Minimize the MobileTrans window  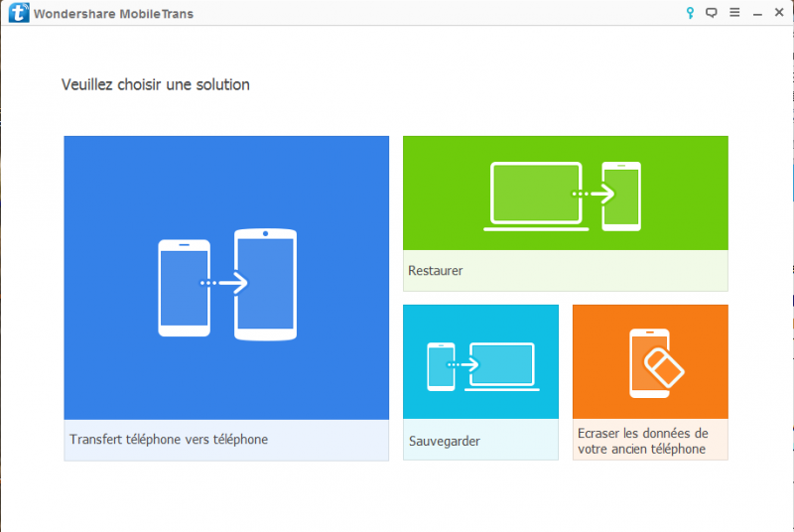point(757,14)
